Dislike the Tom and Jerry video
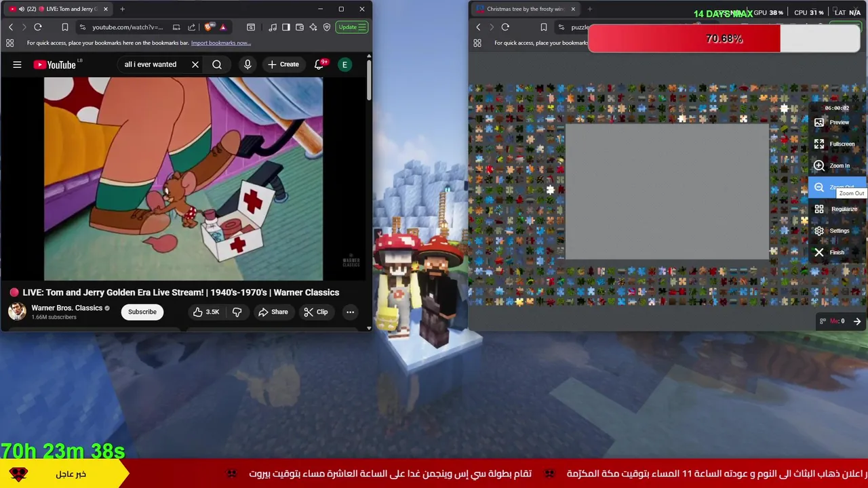This screenshot has height=488, width=868. tap(237, 312)
